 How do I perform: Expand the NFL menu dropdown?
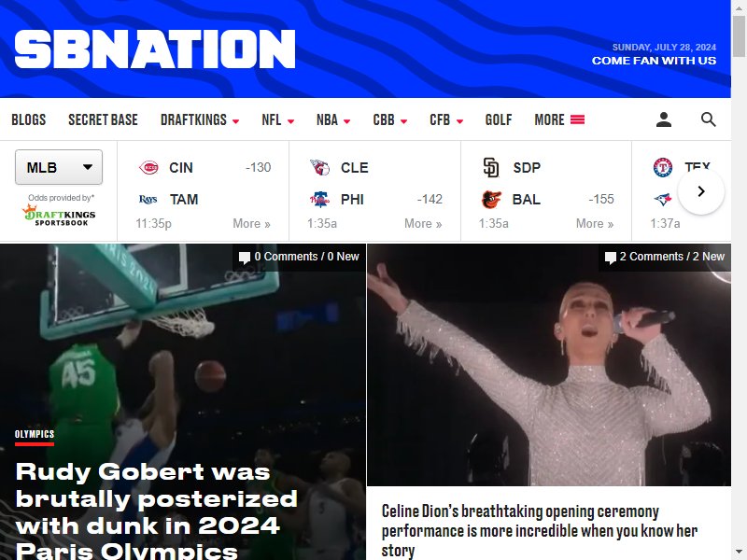277,120
